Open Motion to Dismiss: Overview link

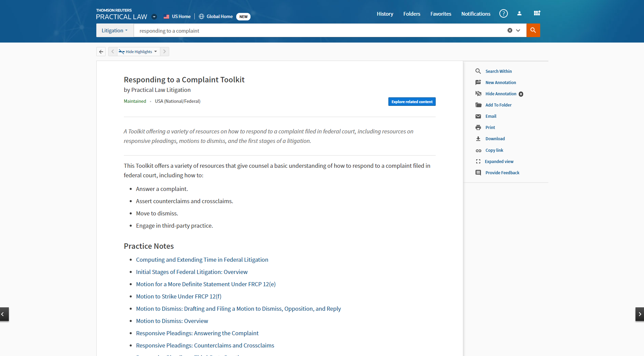[172, 321]
